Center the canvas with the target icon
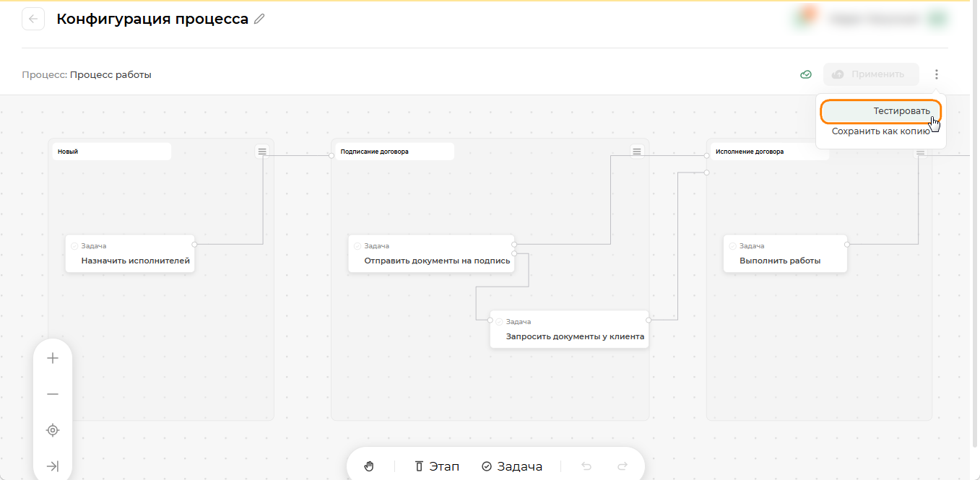 (53, 430)
